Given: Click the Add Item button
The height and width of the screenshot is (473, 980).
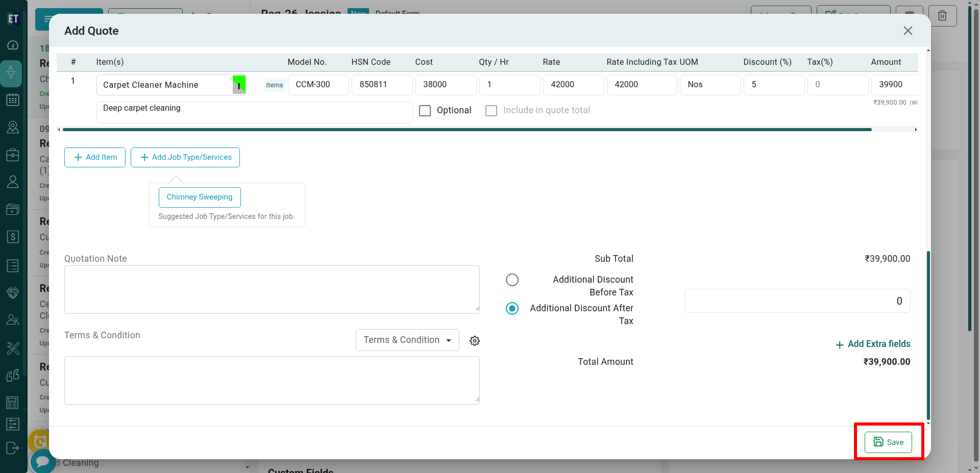Looking at the screenshot, I should click(95, 158).
